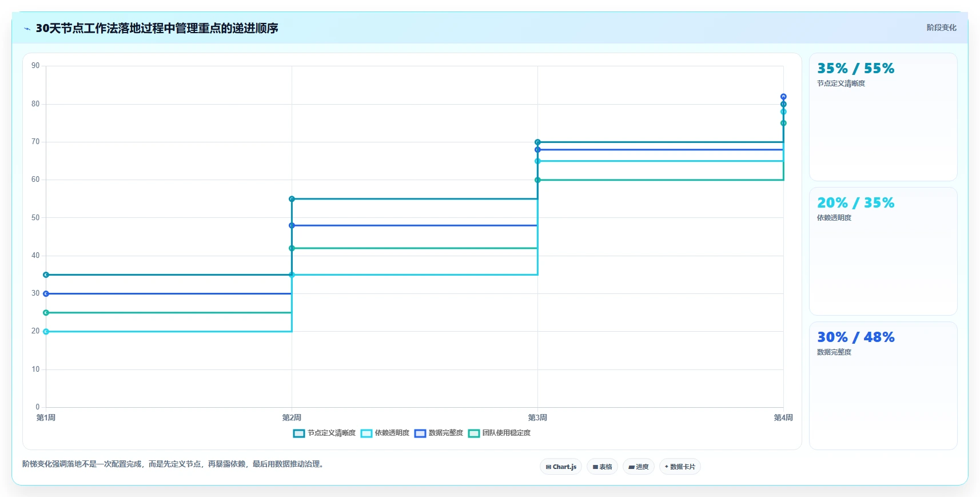Click the 第1周 axis label
Viewport: 980px width, 497px height.
pyautogui.click(x=46, y=418)
